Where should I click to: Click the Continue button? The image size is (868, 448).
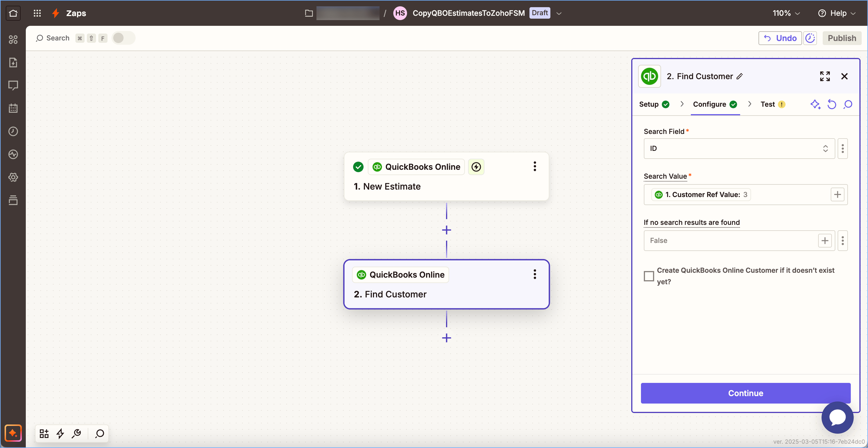745,393
